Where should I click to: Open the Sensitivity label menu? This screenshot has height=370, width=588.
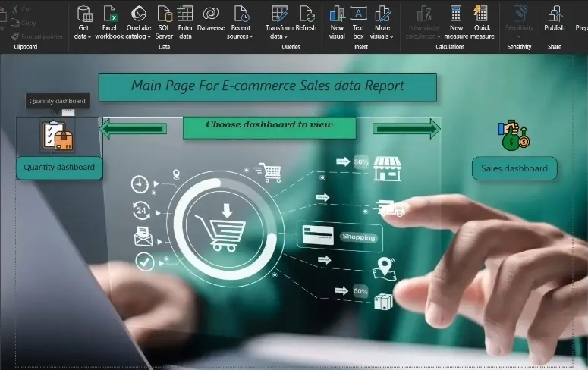(519, 22)
